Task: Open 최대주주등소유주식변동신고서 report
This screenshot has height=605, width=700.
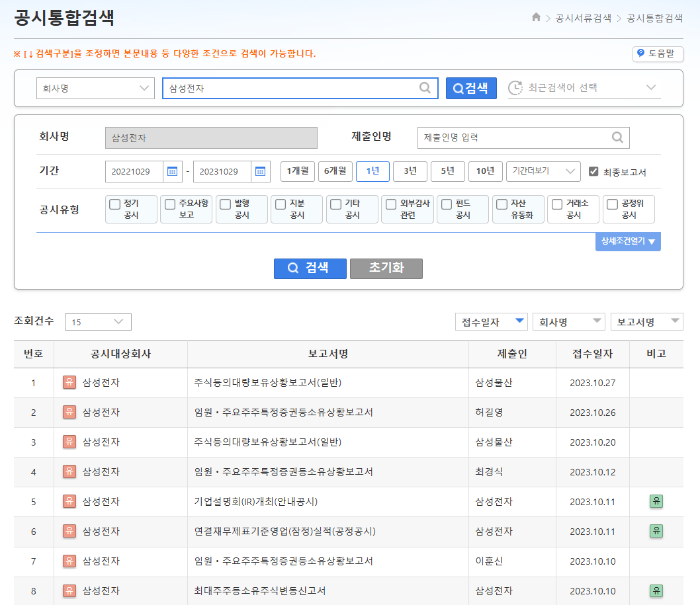Action: 260,591
